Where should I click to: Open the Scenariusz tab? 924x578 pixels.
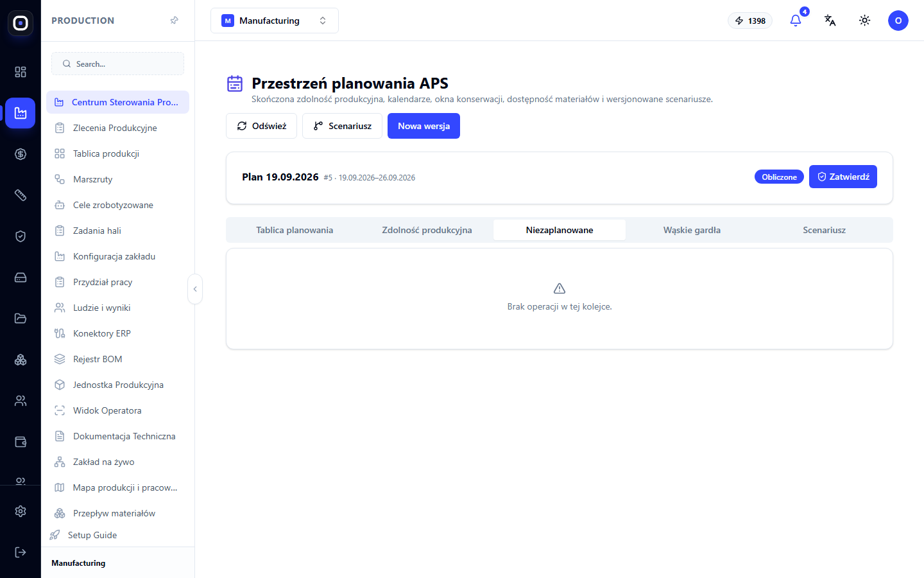[x=825, y=230]
